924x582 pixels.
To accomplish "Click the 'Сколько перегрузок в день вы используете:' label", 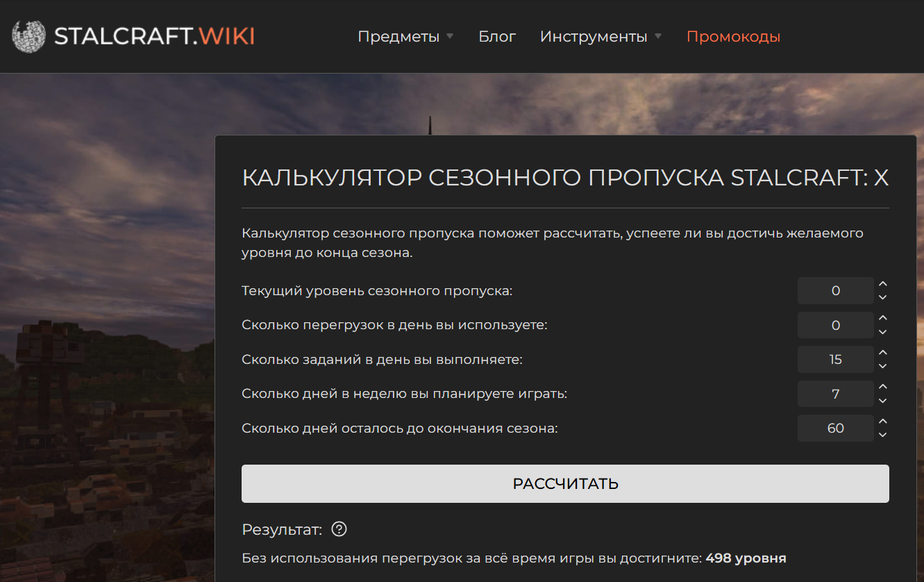I will [394, 325].
